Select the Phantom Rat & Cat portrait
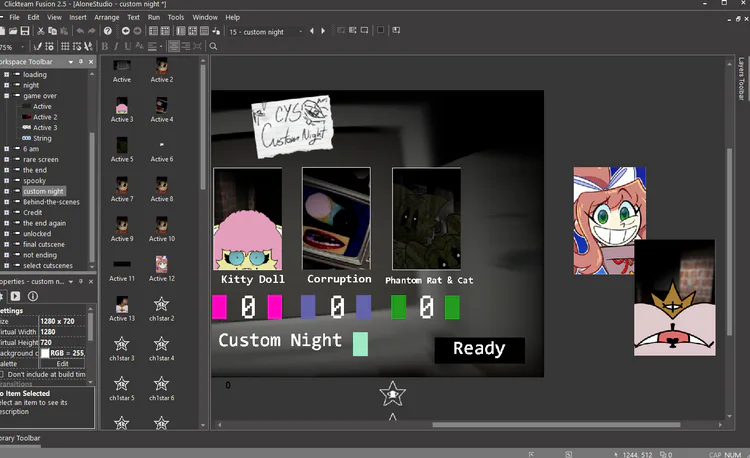 tap(427, 219)
